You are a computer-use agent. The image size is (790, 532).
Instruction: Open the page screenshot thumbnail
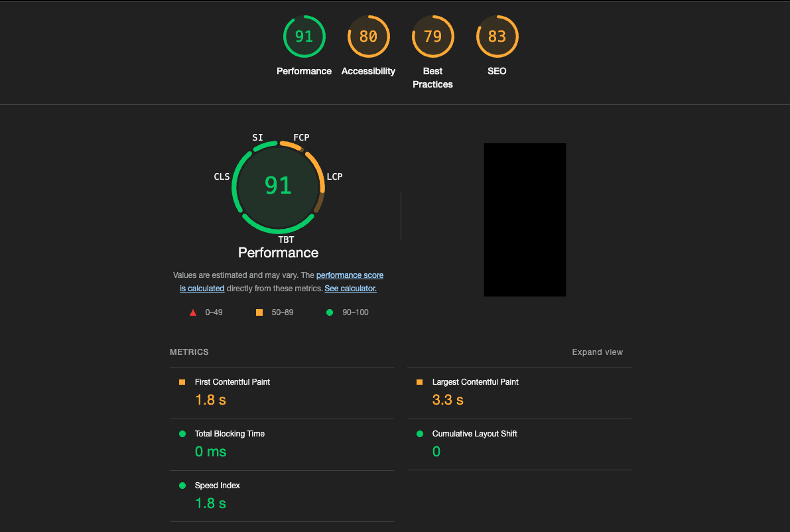coord(525,219)
